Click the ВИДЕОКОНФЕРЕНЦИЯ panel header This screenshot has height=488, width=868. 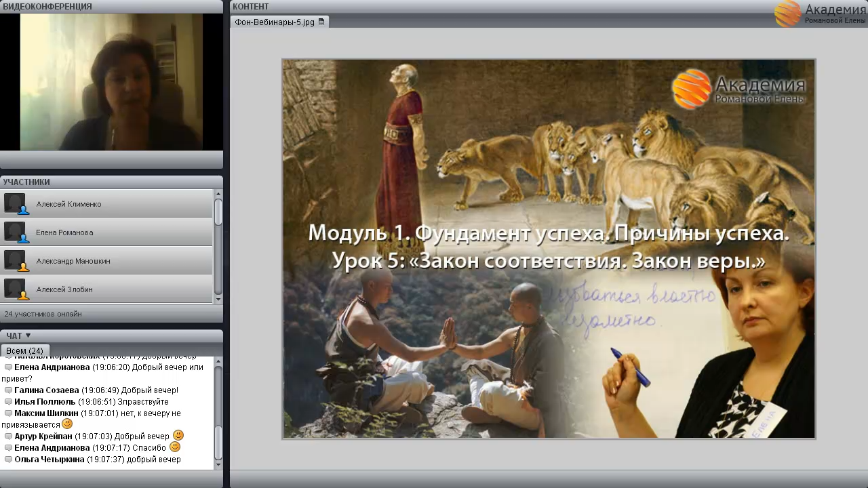[111, 6]
